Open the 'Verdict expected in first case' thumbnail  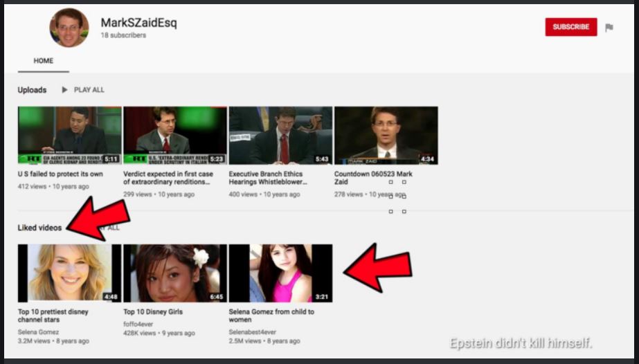click(x=175, y=136)
